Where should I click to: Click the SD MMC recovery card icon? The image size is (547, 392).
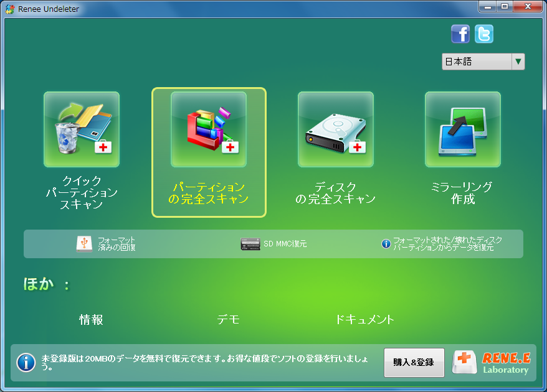250,243
